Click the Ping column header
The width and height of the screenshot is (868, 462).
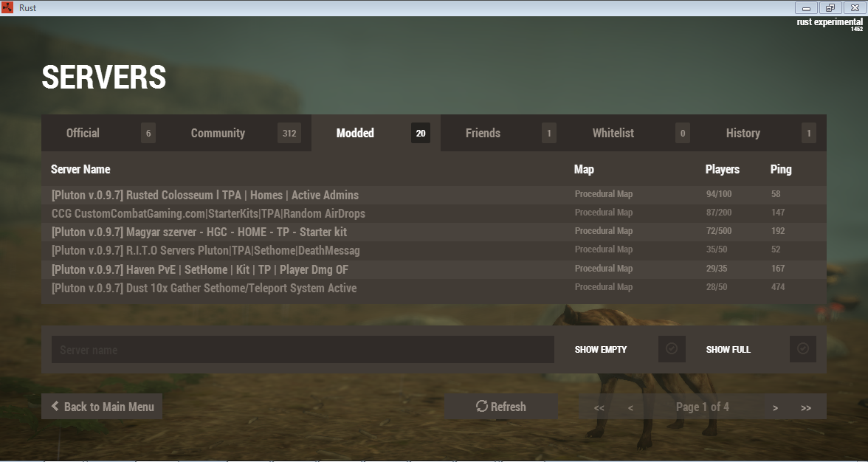click(781, 169)
